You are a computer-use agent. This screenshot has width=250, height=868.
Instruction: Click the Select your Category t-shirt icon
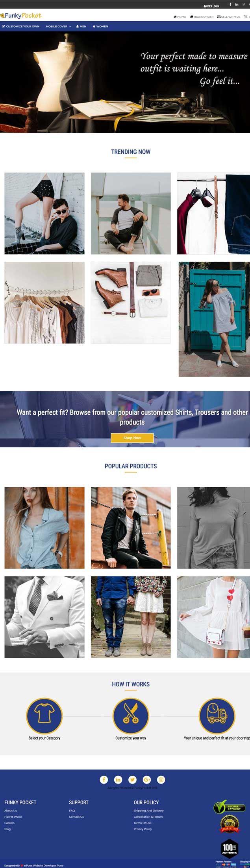tap(44, 716)
